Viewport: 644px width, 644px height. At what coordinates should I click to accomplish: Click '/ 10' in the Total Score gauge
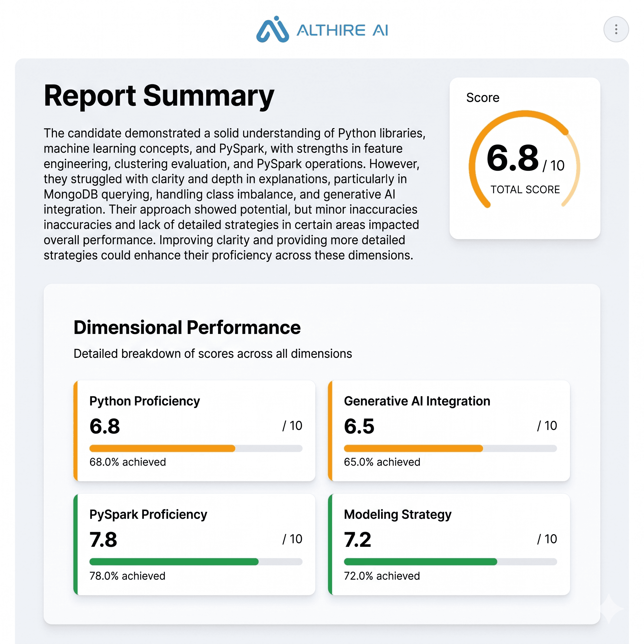(x=553, y=166)
